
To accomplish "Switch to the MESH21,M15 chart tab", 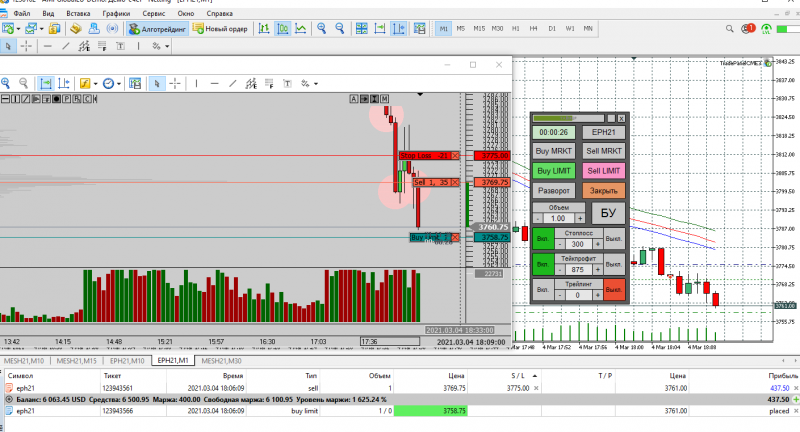I will (x=76, y=361).
